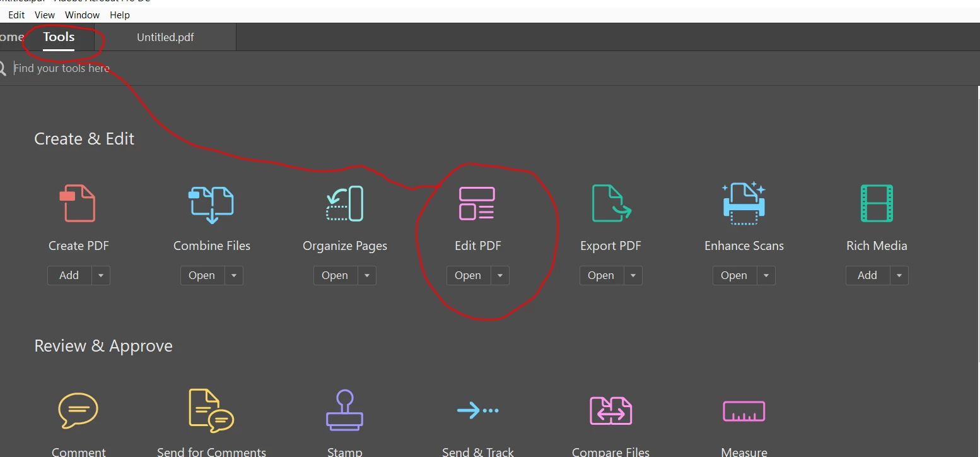Open Combine Files with its Open button

click(202, 276)
